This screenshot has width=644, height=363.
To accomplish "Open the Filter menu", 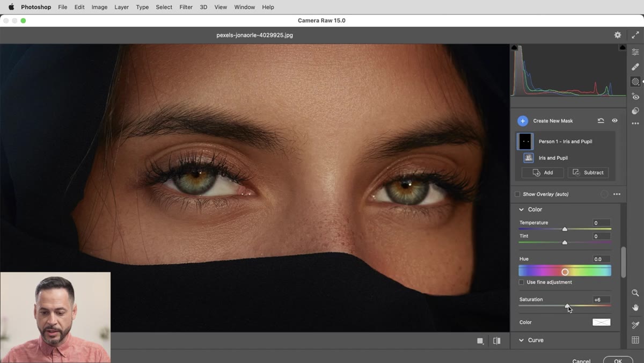I will 186,7.
